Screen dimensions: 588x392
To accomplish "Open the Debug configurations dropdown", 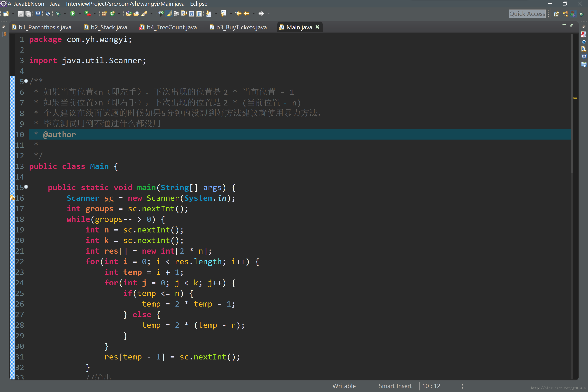I will (x=65, y=14).
